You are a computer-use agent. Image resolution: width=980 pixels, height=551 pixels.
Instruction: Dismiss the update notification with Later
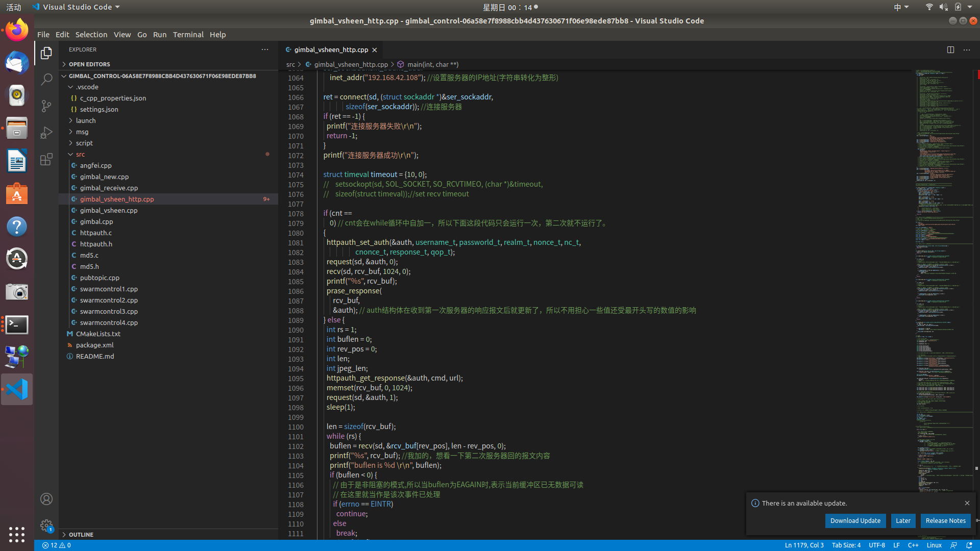pos(903,520)
